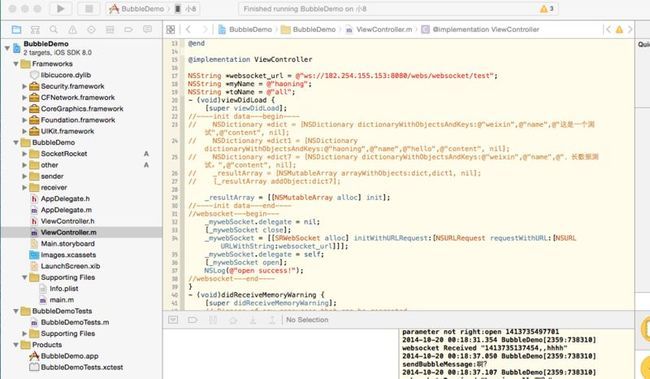The width and height of the screenshot is (650, 379).
Task: Open related items grid menu
Action: pyautogui.click(x=170, y=29)
